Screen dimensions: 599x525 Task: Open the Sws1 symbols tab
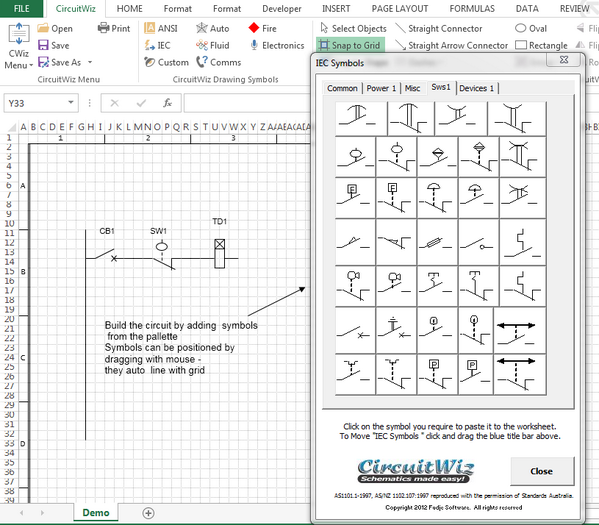pos(440,87)
